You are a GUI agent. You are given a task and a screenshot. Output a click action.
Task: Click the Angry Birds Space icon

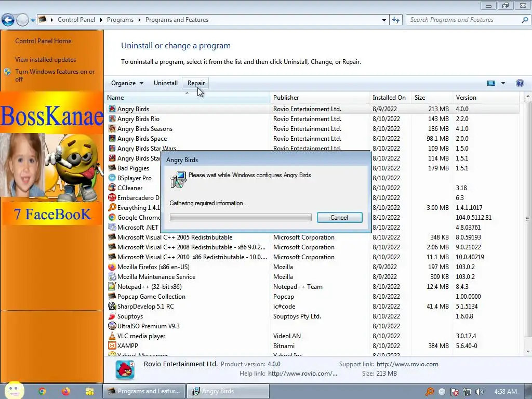click(x=112, y=138)
